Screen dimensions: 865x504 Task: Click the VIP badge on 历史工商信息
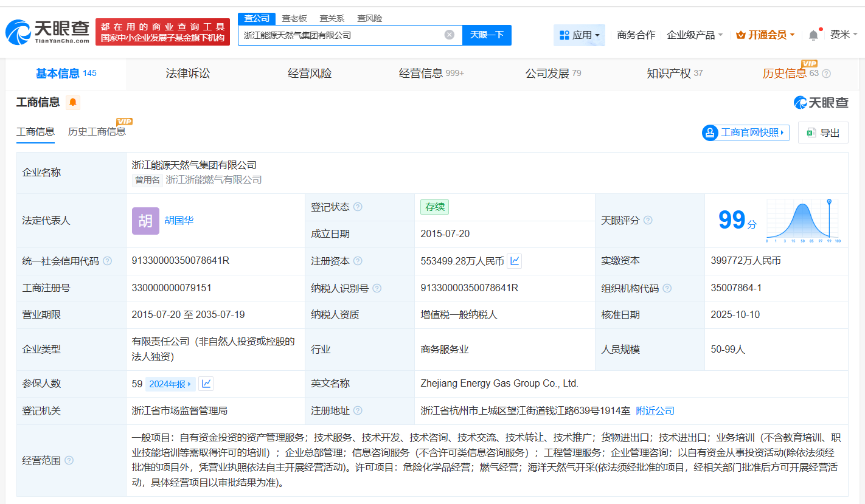[124, 122]
